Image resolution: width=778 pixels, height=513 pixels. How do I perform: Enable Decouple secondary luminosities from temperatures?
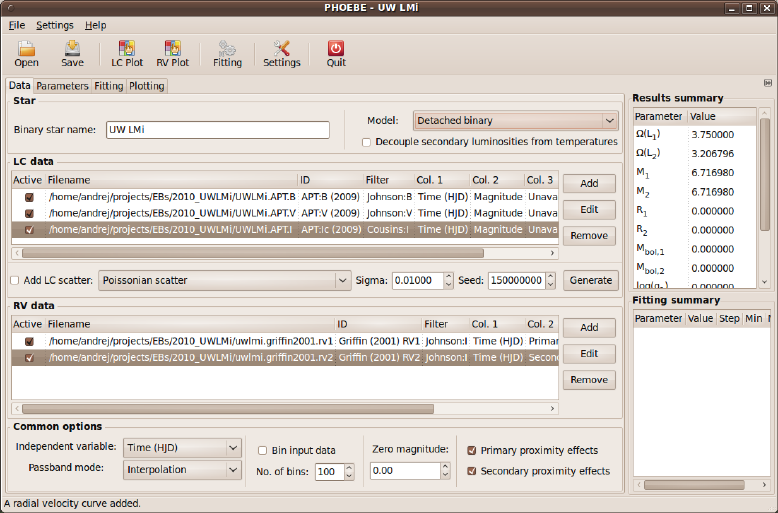pyautogui.click(x=366, y=142)
